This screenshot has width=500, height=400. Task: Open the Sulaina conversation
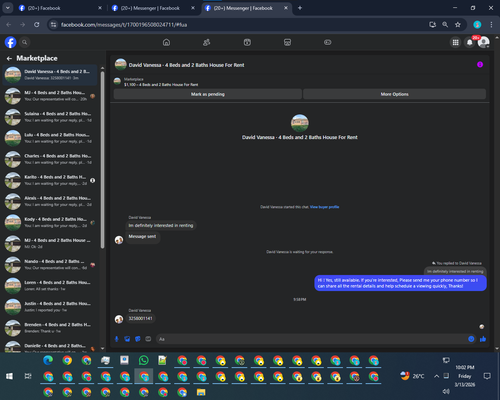50,117
